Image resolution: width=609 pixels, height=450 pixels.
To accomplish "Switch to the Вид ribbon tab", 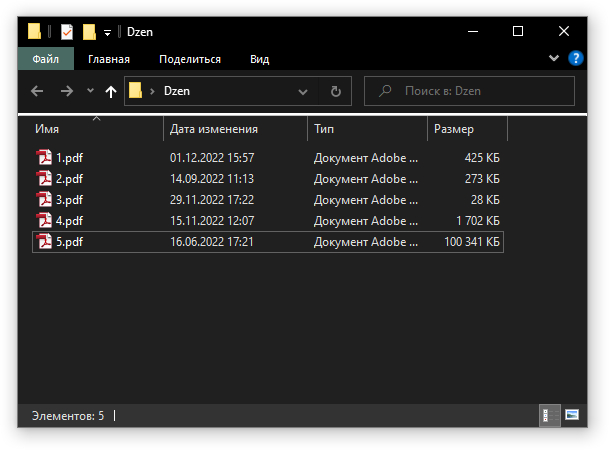I will [259, 59].
